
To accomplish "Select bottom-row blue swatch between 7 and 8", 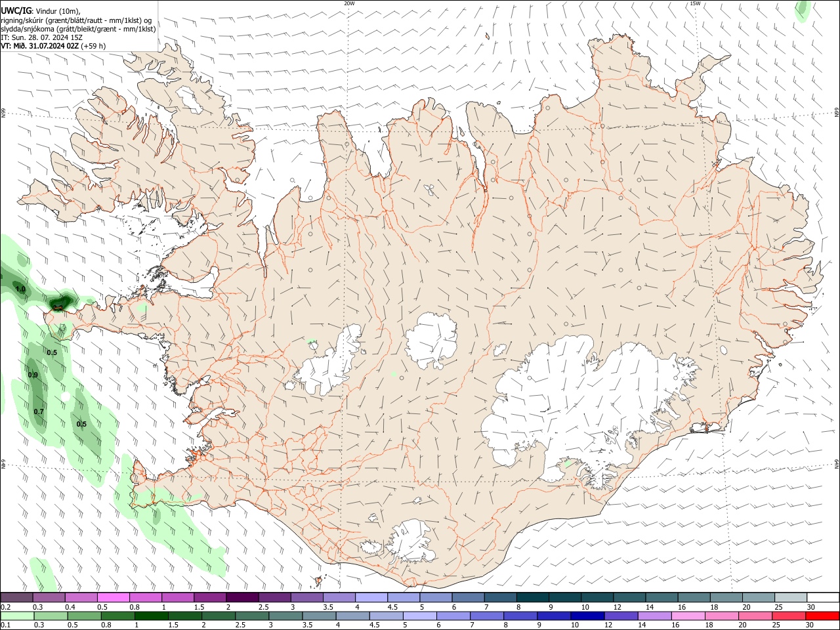I will pos(487,616).
